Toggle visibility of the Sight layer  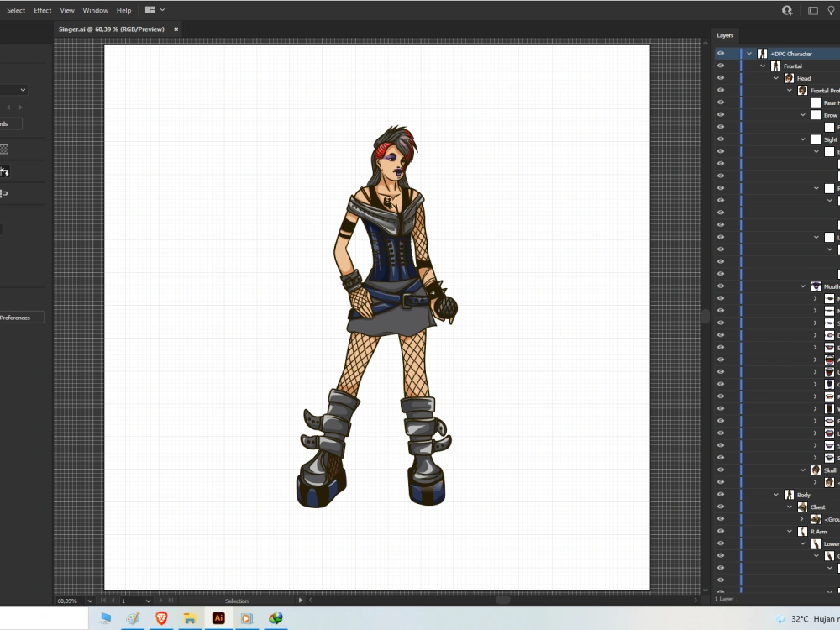tap(721, 139)
